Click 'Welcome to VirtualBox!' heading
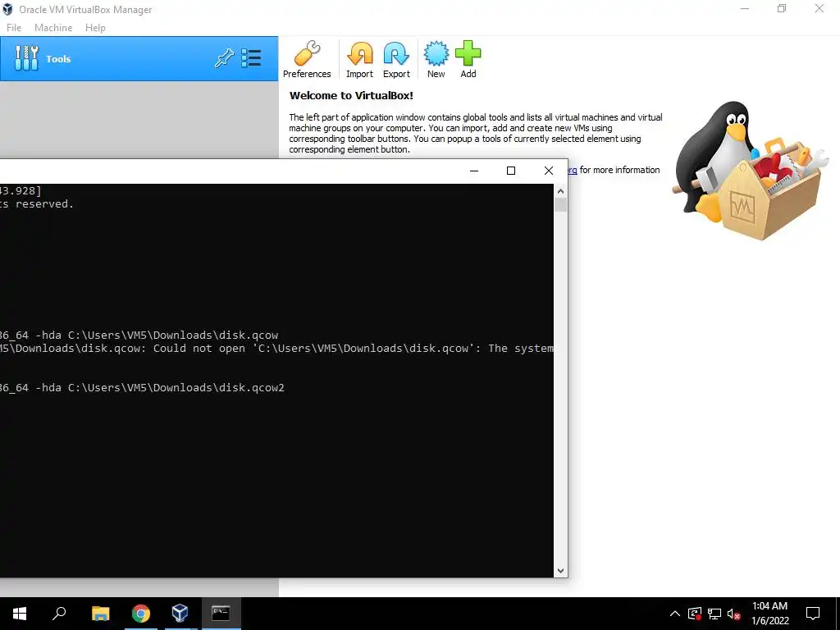Image resolution: width=840 pixels, height=630 pixels. pyautogui.click(x=351, y=96)
